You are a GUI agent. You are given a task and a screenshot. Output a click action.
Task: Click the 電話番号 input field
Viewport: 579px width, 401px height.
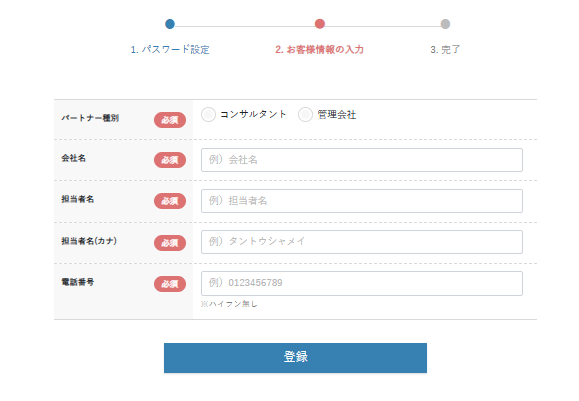362,283
